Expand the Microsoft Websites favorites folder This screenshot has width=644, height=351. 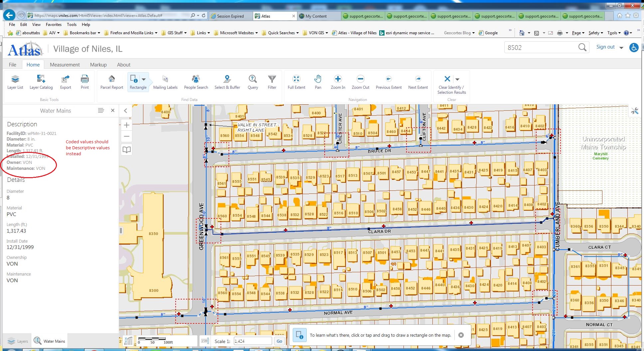pos(236,33)
